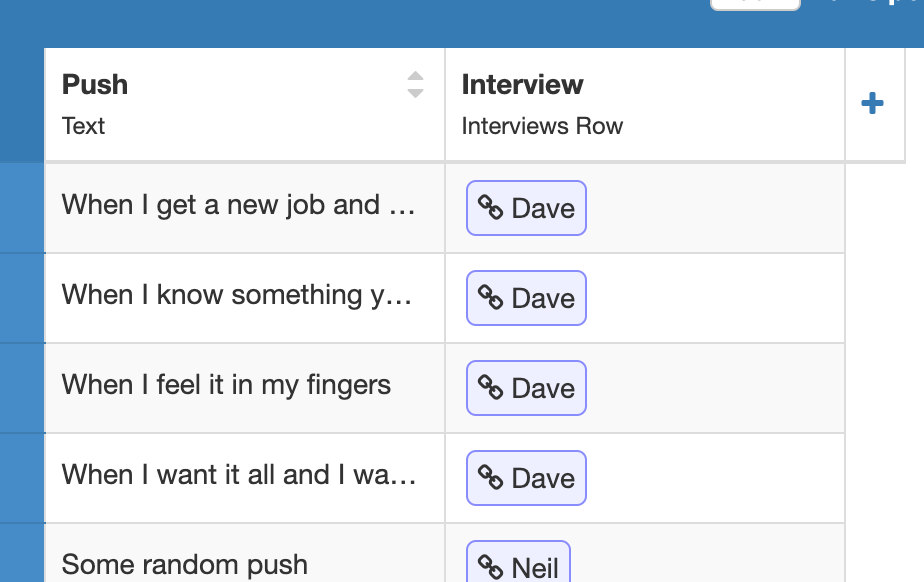Click the plus icon to add column

point(872,103)
